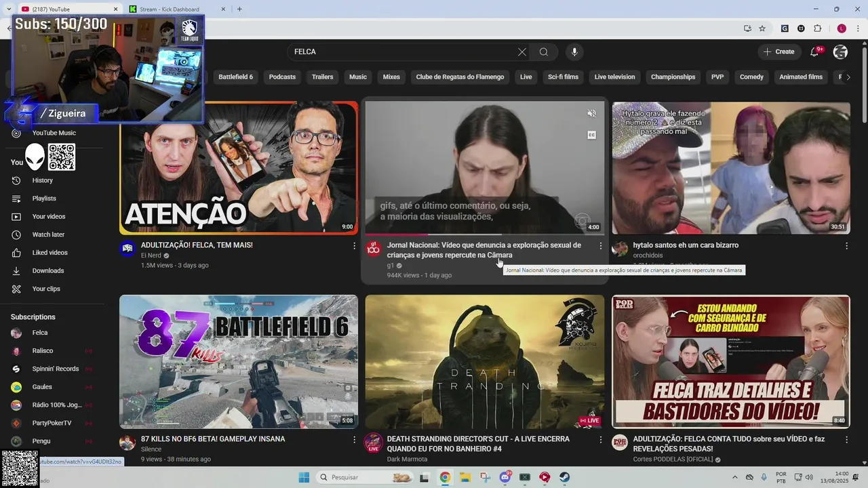Select the Music filter chip
The image size is (868, 488).
(358, 77)
